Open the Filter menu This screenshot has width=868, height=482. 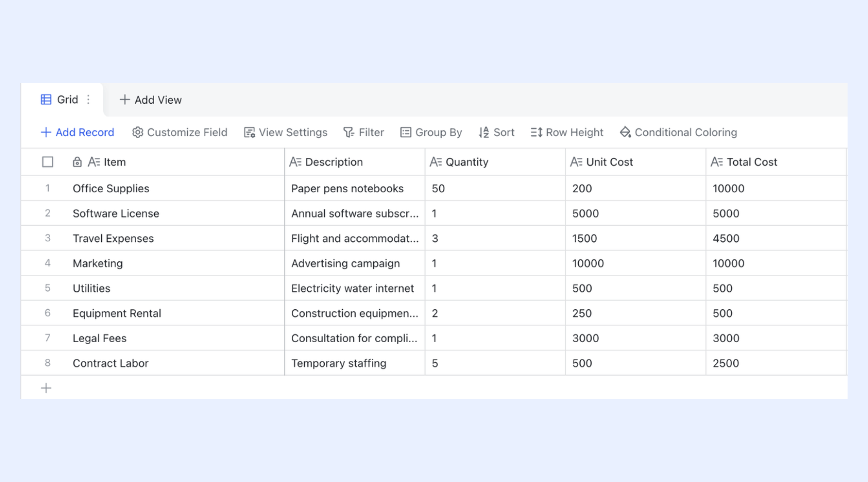click(x=364, y=132)
